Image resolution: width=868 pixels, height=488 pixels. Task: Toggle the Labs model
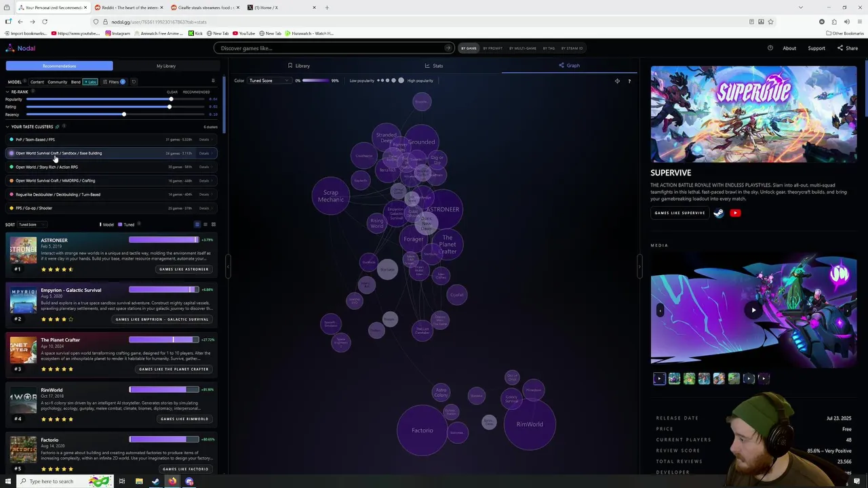[90, 82]
